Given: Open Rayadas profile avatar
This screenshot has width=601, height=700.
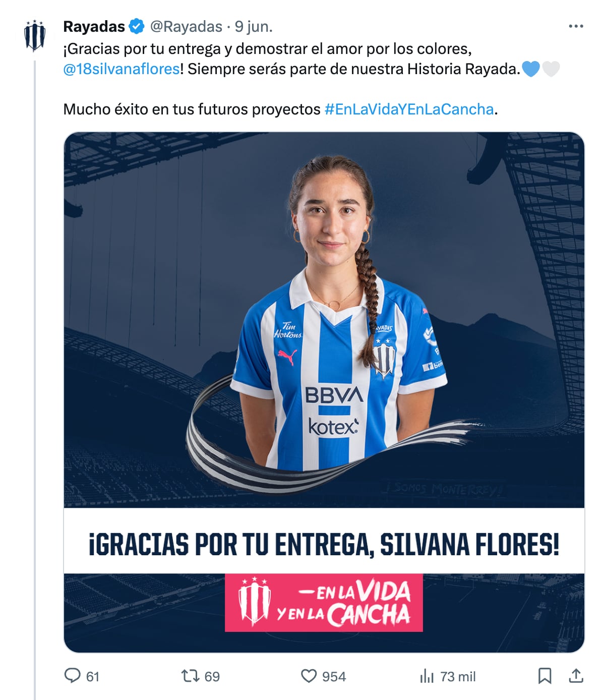Looking at the screenshot, I should tap(35, 35).
